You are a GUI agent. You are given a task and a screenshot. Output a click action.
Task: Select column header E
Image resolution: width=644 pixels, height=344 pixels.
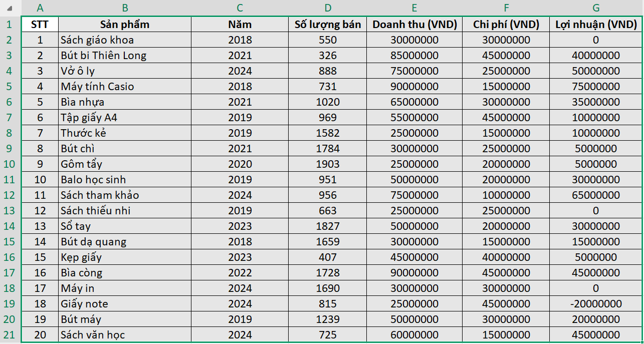pos(414,8)
